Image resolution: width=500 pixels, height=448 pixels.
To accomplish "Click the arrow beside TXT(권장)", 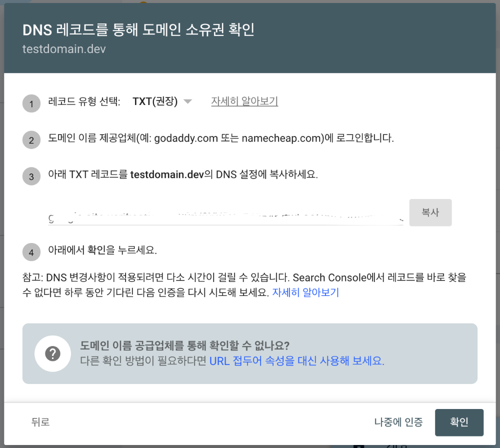I will pyautogui.click(x=187, y=101).
